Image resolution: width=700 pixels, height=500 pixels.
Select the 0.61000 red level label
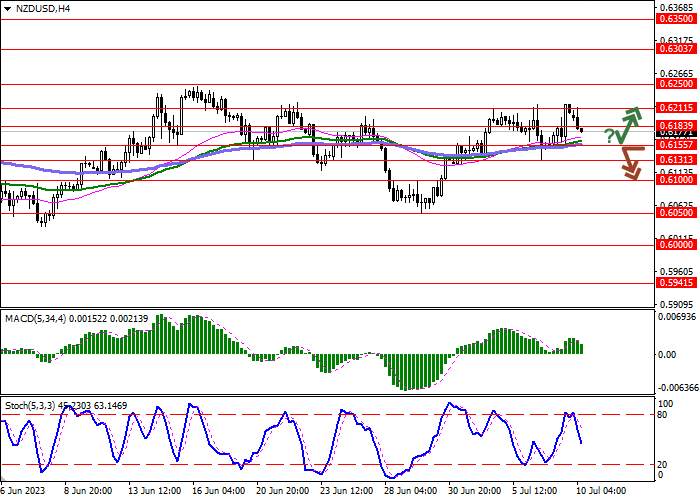tap(676, 179)
